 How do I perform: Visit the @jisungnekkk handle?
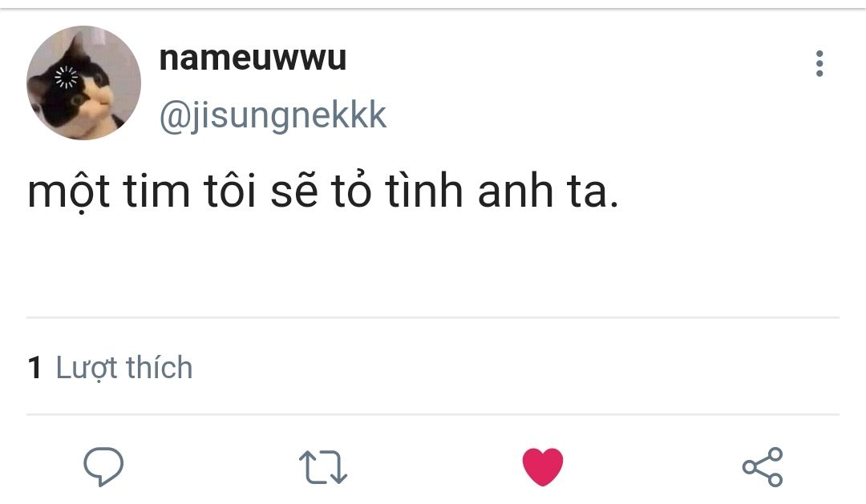pyautogui.click(x=273, y=115)
